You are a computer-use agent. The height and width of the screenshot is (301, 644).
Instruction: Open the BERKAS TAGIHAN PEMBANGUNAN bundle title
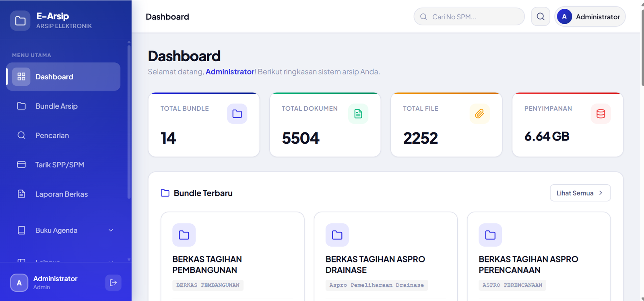coord(207,264)
